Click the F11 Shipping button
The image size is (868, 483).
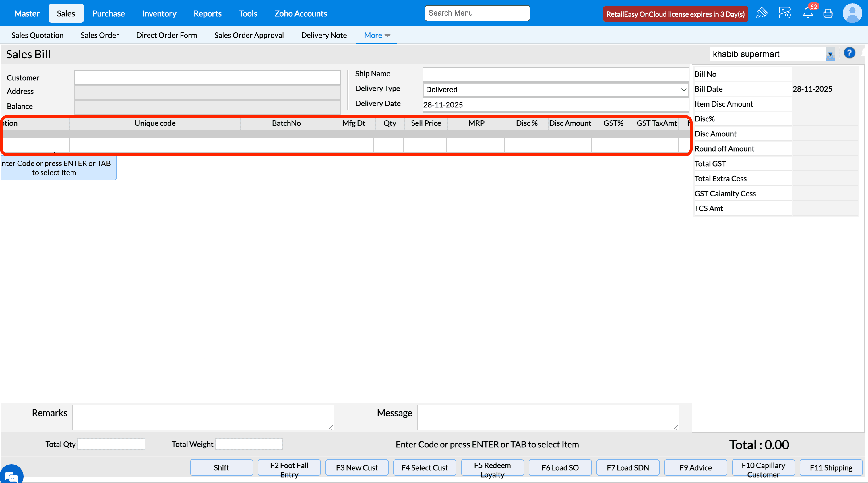pyautogui.click(x=831, y=467)
